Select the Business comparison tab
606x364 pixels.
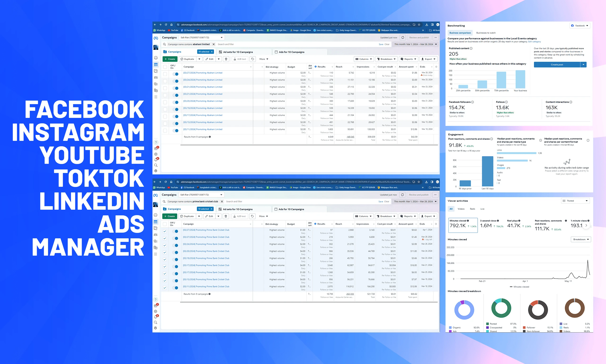click(460, 33)
